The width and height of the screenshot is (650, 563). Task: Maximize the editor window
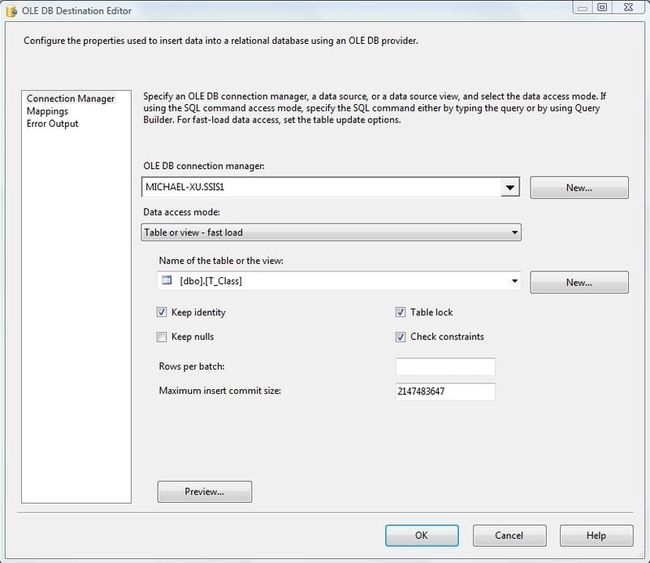point(602,7)
